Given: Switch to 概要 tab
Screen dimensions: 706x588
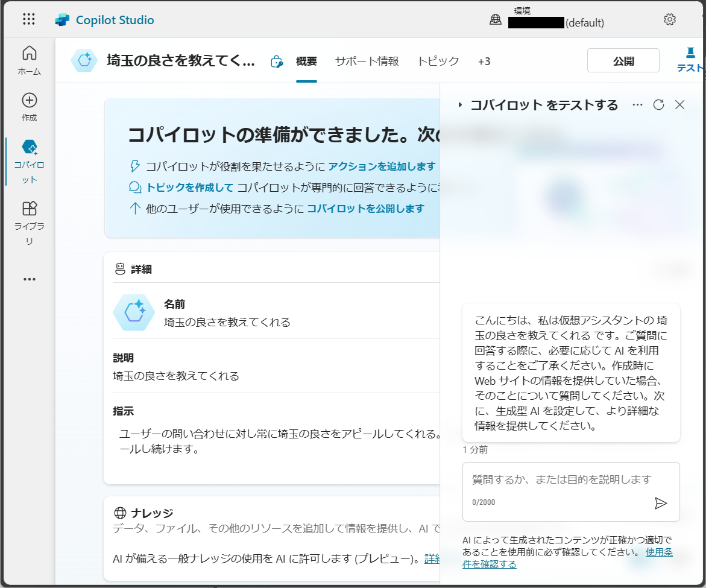Looking at the screenshot, I should (x=307, y=62).
